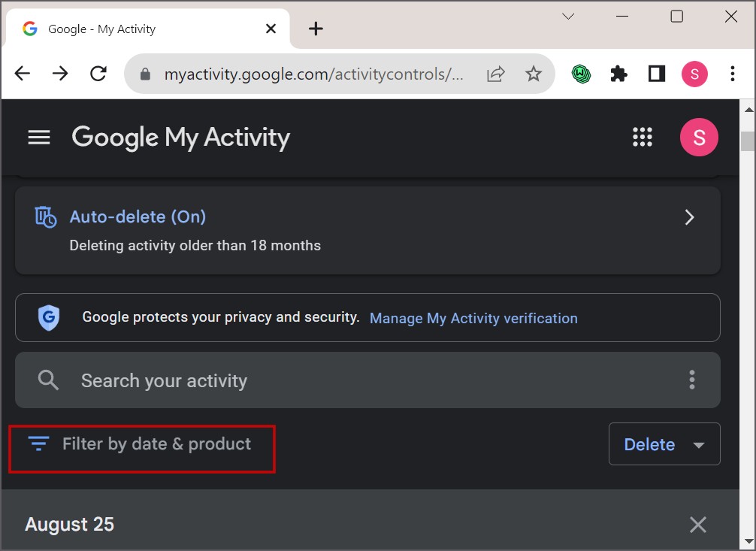Click the address bar URL
The height and width of the screenshot is (551, 756).
313,74
